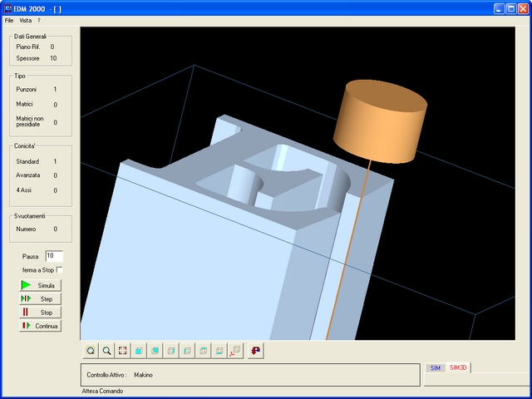Click the orange wire in the 3D view
The height and width of the screenshot is (399, 532).
coord(349,249)
